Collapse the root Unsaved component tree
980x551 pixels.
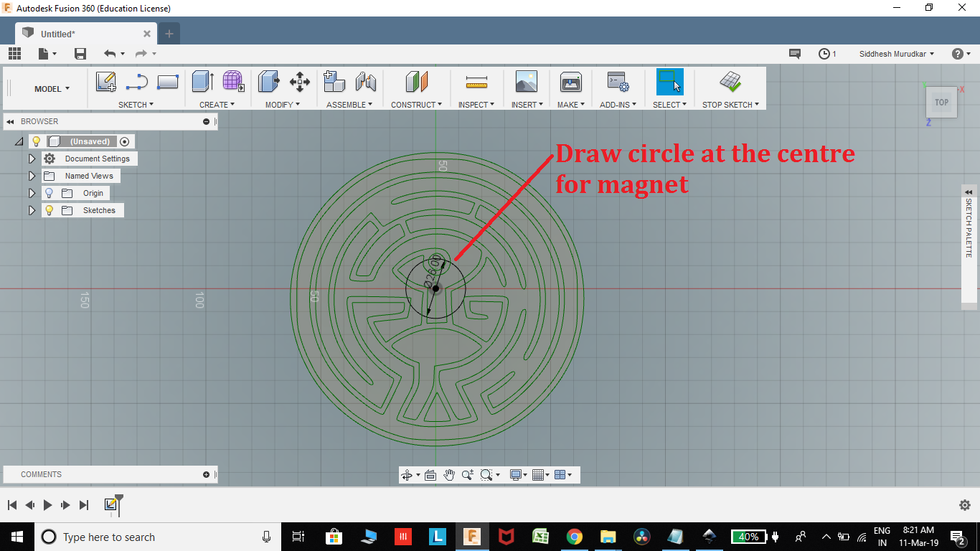(x=19, y=141)
